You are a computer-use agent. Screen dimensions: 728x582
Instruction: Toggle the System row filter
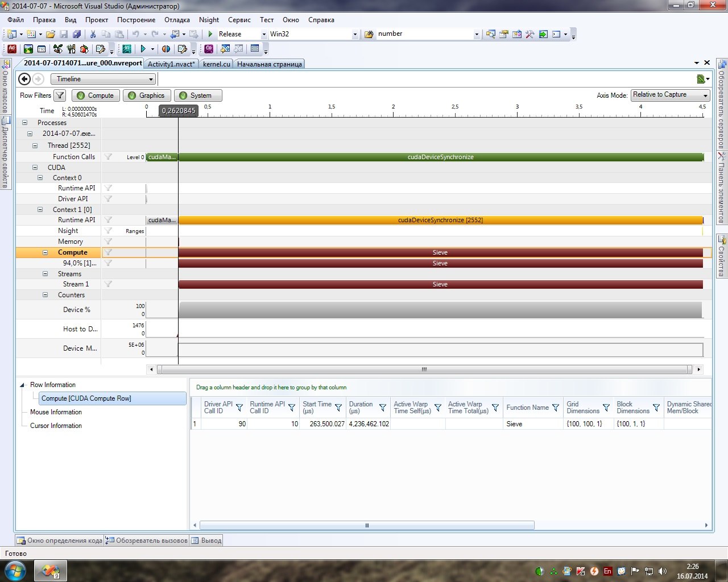coord(198,95)
